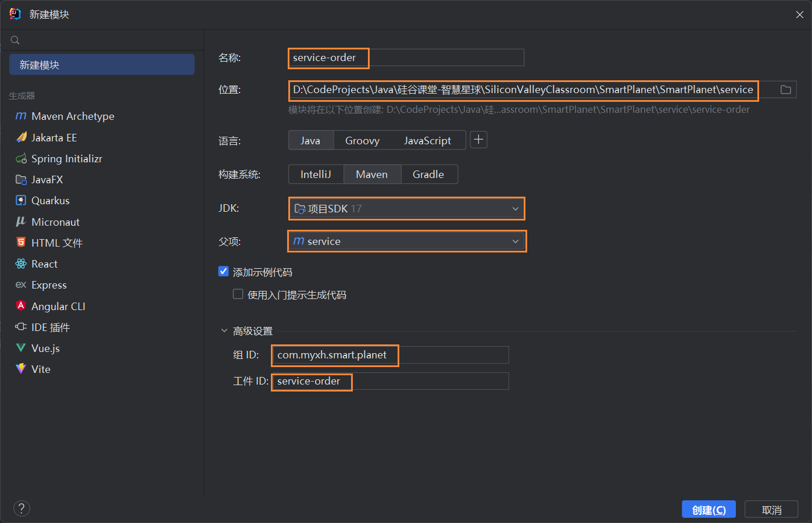This screenshot has width=812, height=523.
Task: Click the Vue.js green icon
Action: pos(21,348)
